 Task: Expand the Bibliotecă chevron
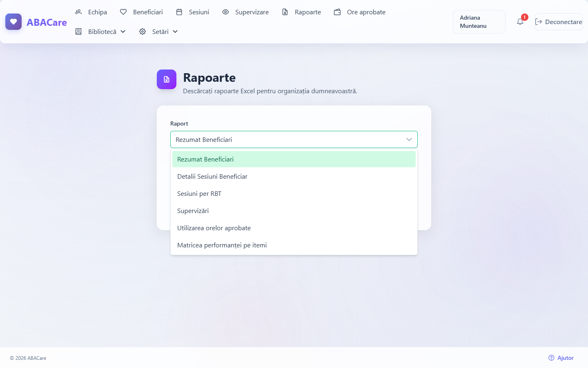coord(123,31)
